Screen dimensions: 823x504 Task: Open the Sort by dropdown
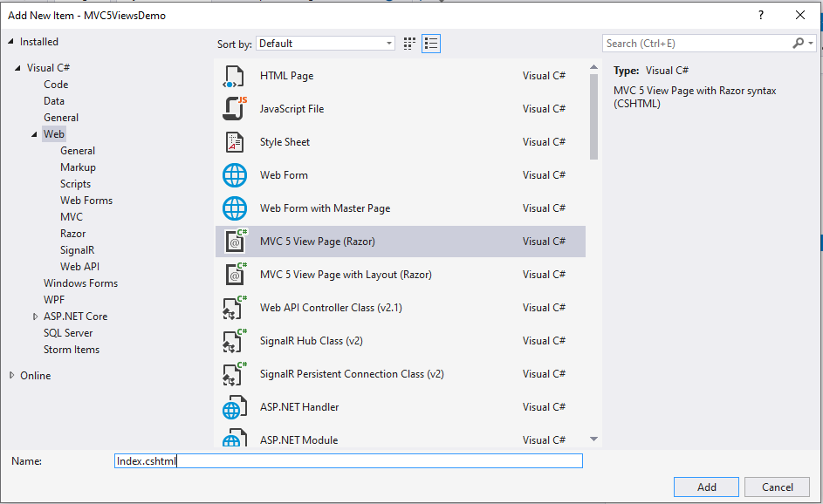pyautogui.click(x=327, y=44)
